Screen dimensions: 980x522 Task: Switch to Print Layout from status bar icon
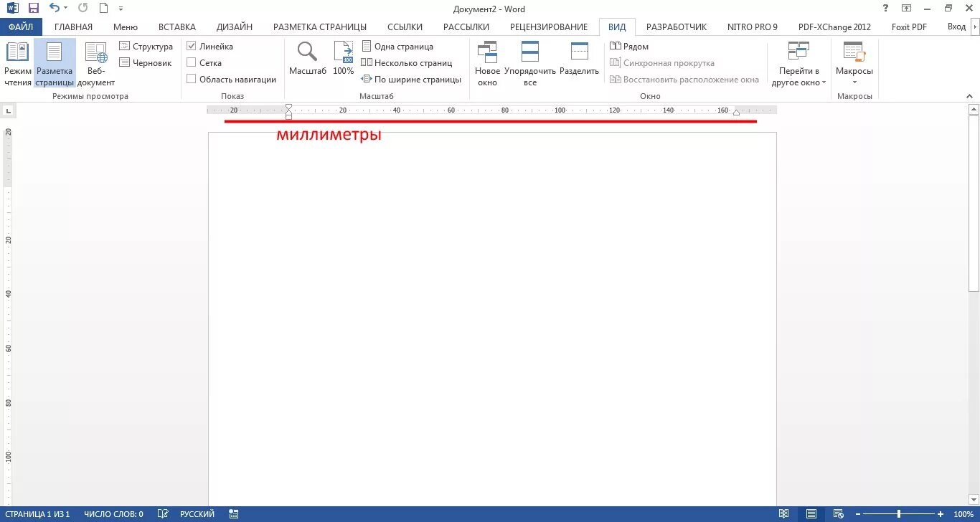811,514
